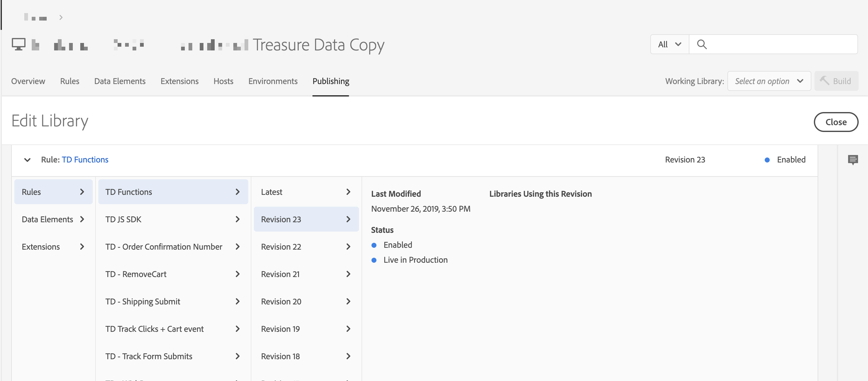Click the comments panel icon

[x=852, y=159]
